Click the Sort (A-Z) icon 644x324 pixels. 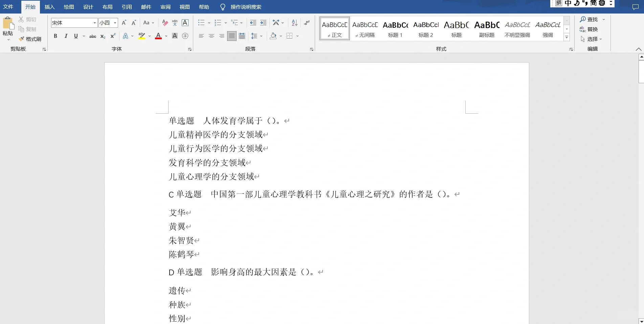point(294,23)
